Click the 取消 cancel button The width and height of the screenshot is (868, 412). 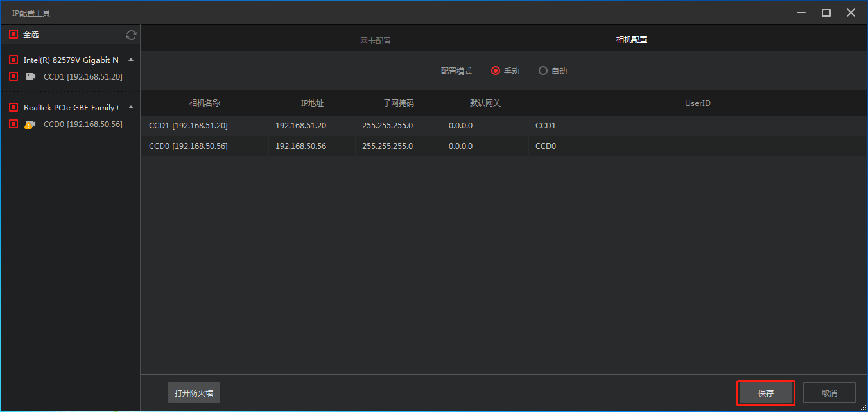tap(829, 393)
